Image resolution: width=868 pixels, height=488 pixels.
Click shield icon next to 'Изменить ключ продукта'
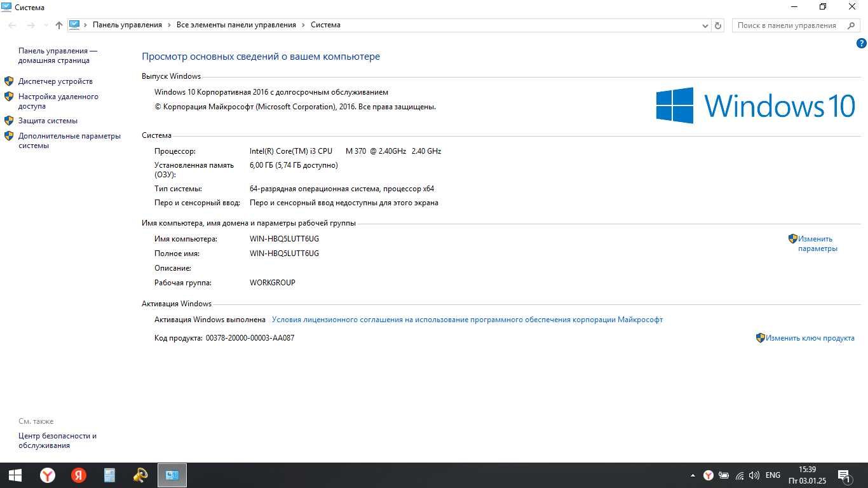[761, 338]
